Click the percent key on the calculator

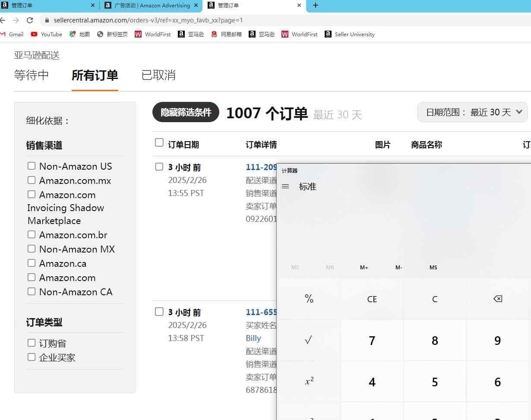(309, 299)
